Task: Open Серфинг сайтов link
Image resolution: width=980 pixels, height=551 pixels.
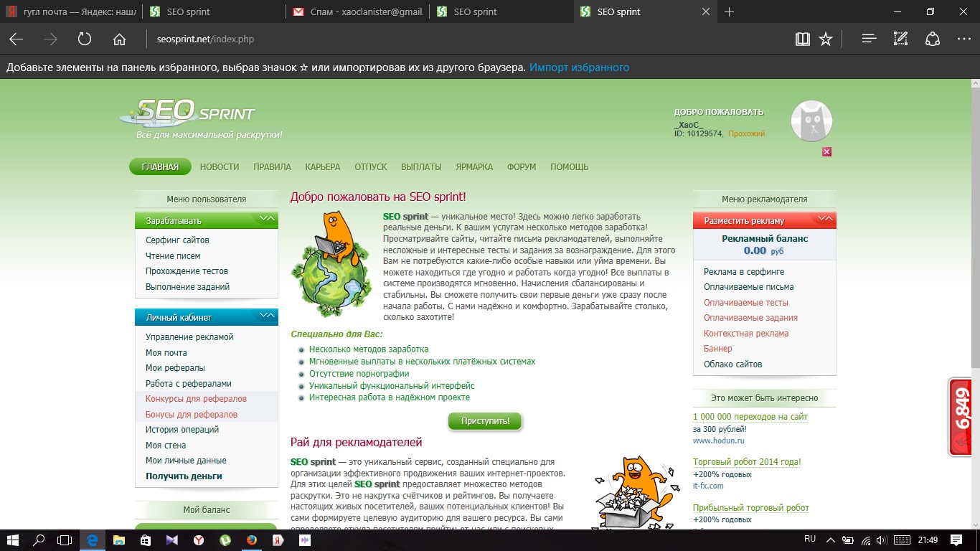Action: 177,240
